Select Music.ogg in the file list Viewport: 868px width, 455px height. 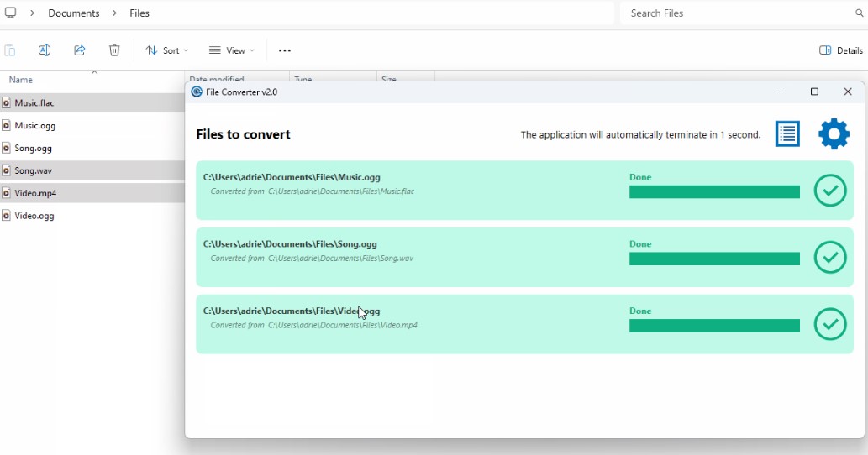[x=92, y=125]
